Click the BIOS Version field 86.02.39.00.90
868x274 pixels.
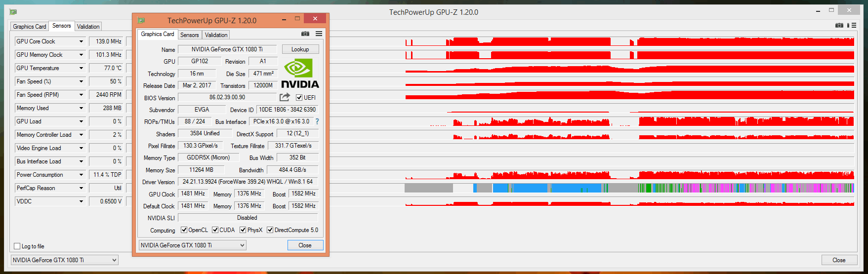pyautogui.click(x=227, y=98)
